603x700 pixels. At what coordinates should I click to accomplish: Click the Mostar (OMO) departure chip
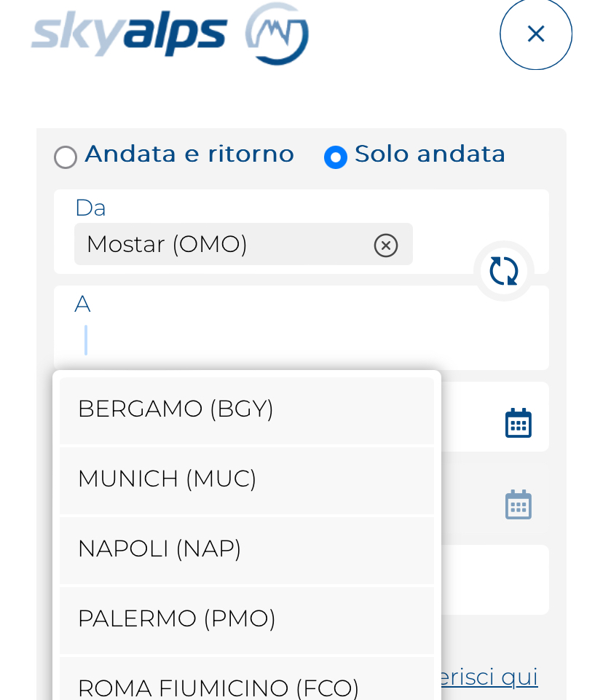(x=218, y=245)
